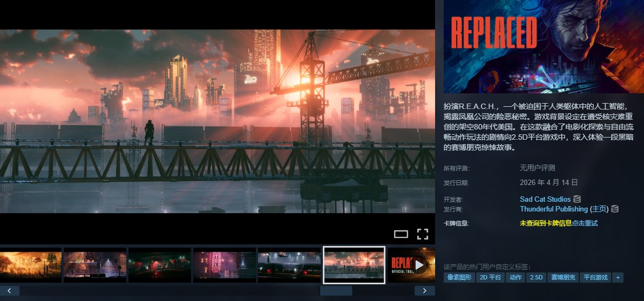Image resolution: width=644 pixels, height=301 pixels.
Task: Open the 2D 平台 tag
Action: pyautogui.click(x=490, y=278)
